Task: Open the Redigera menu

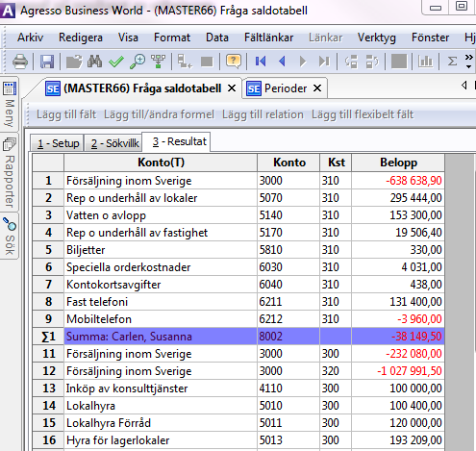Action: point(81,38)
